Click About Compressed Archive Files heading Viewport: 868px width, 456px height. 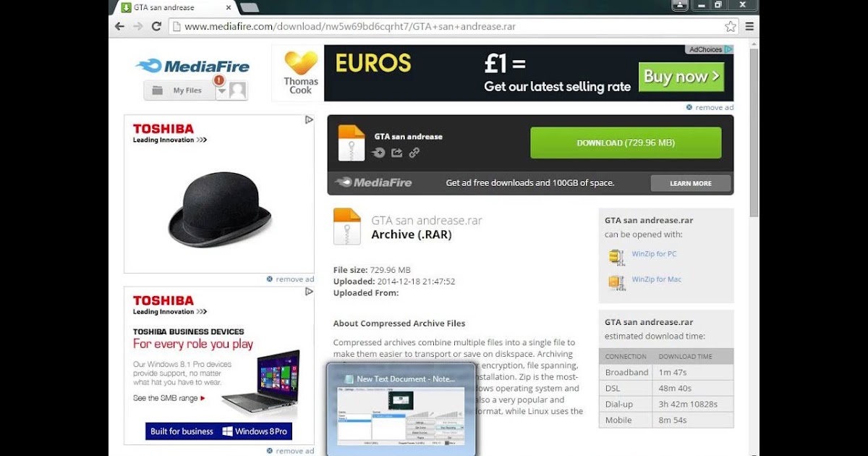(399, 324)
